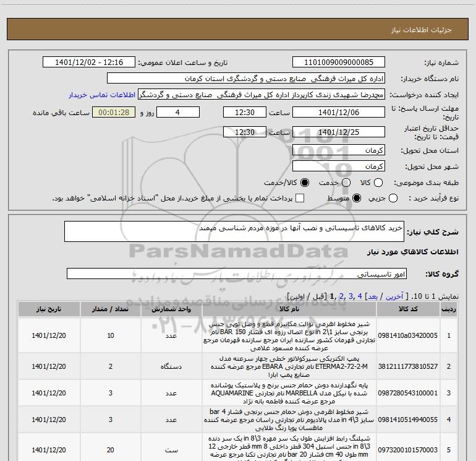The image size is (476, 461).
Task: Choose the متوسط purchase type radio
Action: tap(357, 198)
